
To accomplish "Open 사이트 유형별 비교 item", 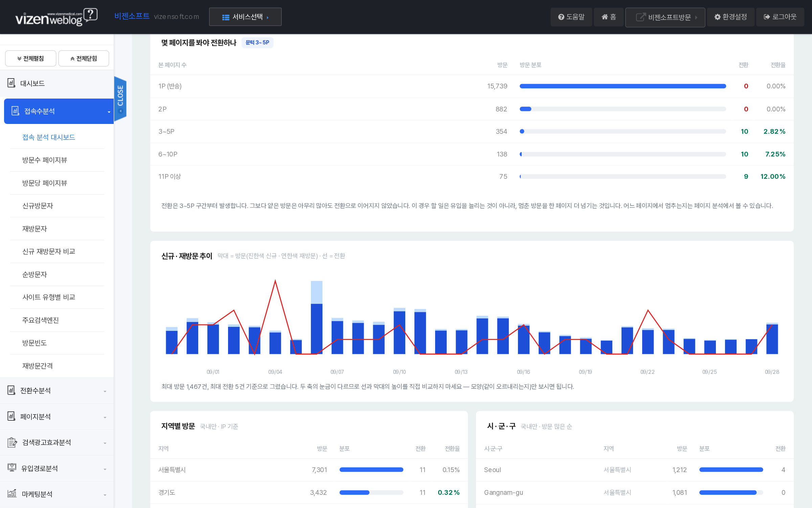I will [x=49, y=297].
